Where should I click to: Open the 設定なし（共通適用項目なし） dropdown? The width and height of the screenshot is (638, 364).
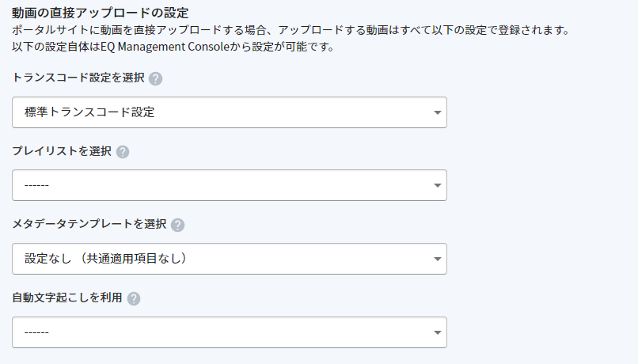[x=230, y=259]
